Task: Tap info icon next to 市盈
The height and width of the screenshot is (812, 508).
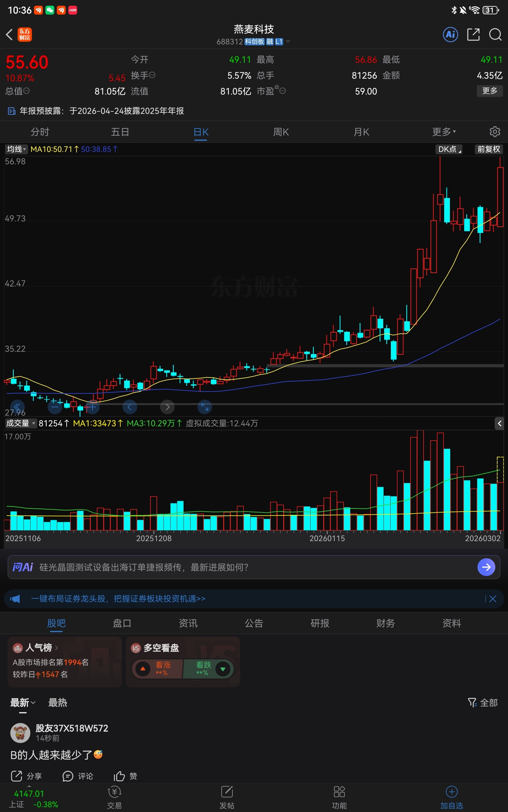Action: click(283, 91)
